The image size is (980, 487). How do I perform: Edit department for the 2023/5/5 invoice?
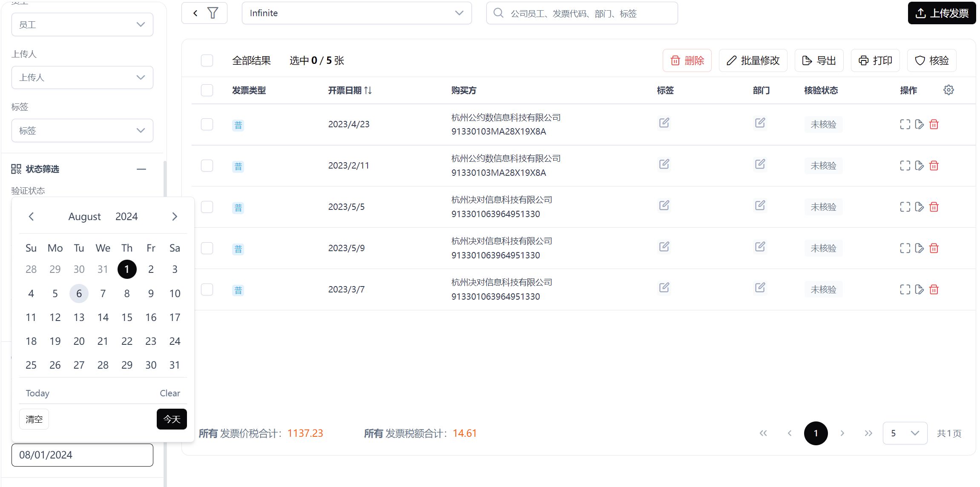760,205
